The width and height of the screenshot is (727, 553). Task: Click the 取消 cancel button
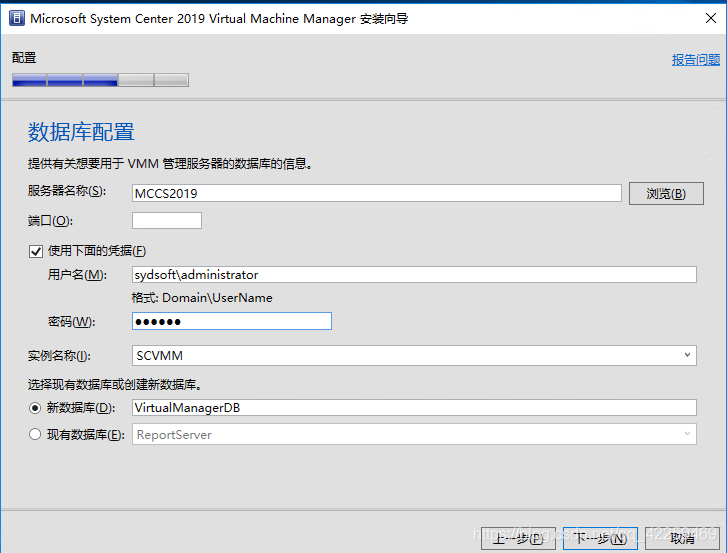point(682,538)
